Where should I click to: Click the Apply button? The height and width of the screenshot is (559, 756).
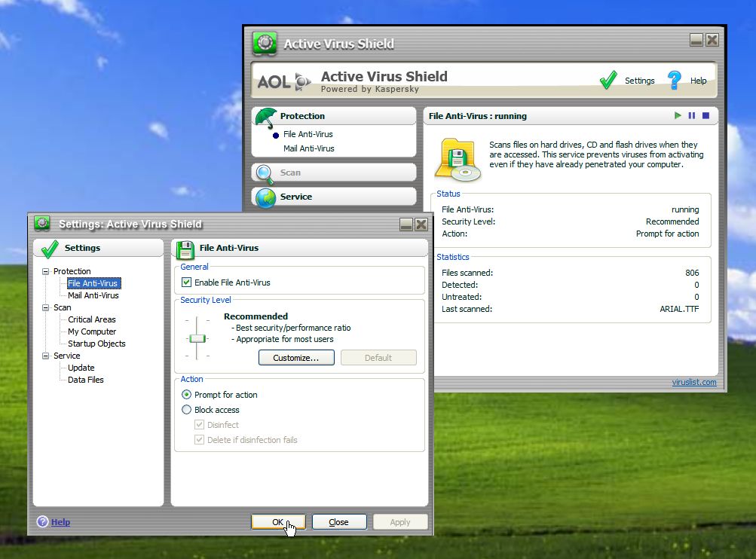[x=400, y=522]
